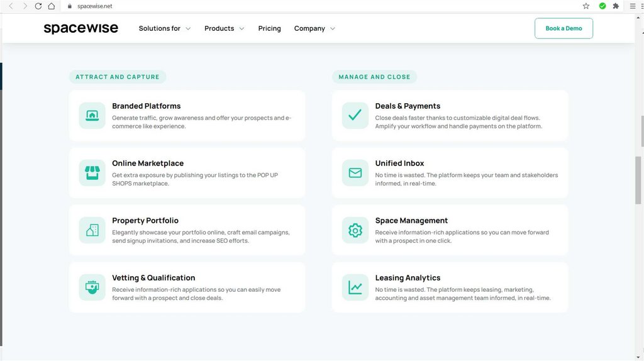Click the Unified Inbox envelope icon
Viewport: 644px width, 361px height.
[x=355, y=173]
